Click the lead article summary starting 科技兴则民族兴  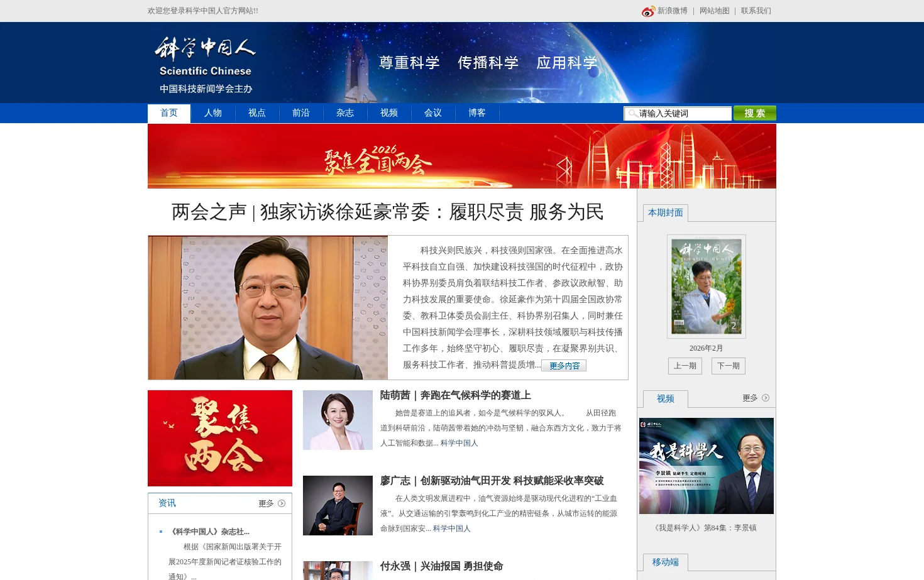513,307
